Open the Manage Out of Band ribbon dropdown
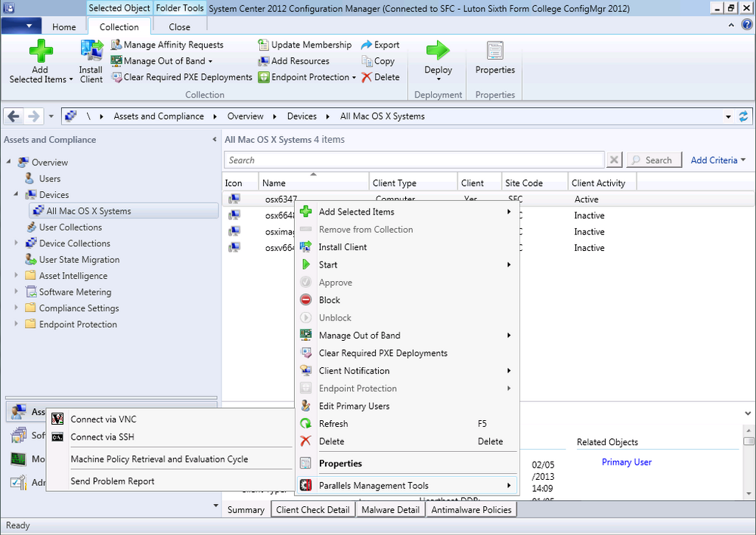The width and height of the screenshot is (756, 535). [x=210, y=61]
